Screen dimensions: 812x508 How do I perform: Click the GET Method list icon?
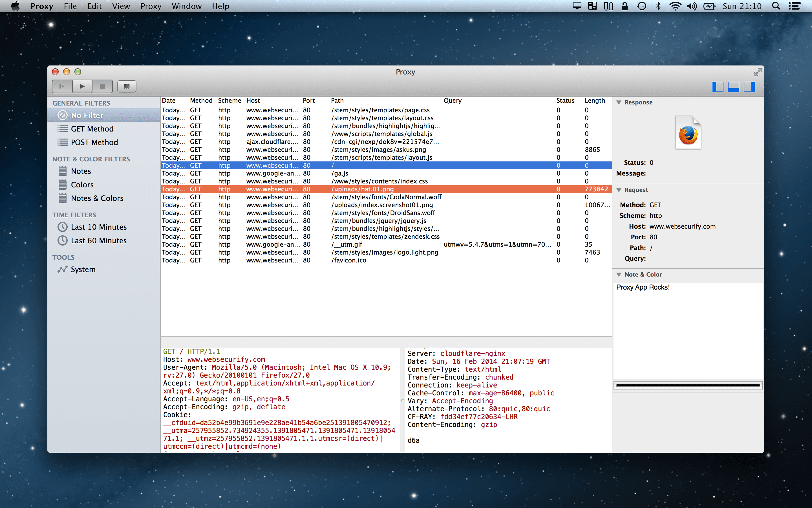click(62, 129)
